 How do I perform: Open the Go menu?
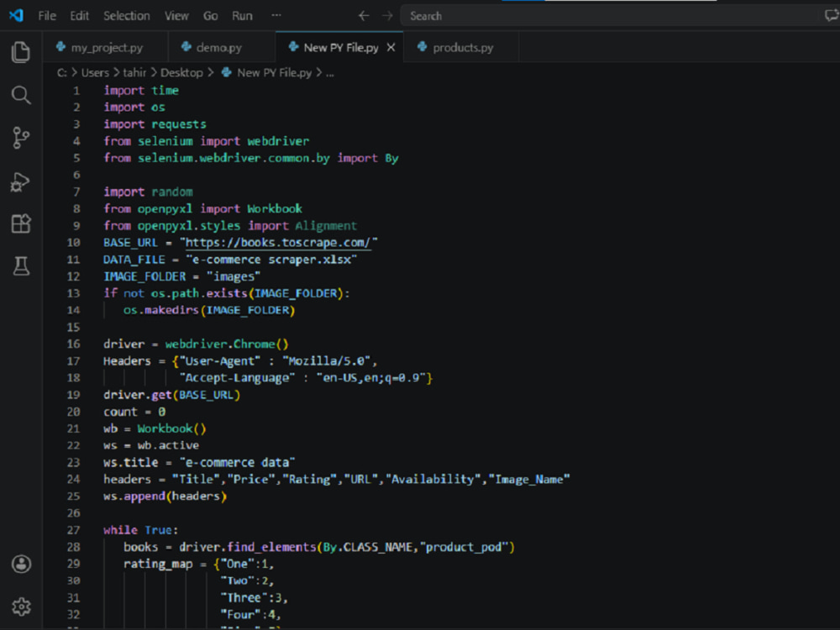click(210, 16)
